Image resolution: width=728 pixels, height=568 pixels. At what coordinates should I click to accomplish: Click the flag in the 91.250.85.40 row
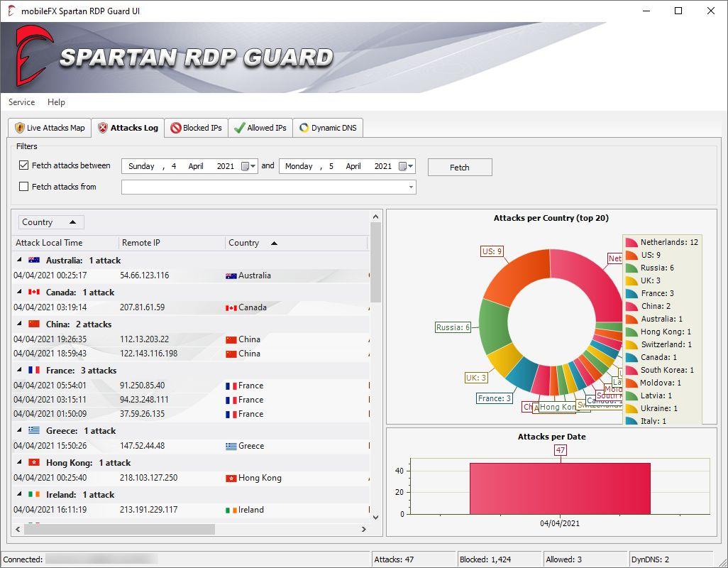pyautogui.click(x=231, y=386)
